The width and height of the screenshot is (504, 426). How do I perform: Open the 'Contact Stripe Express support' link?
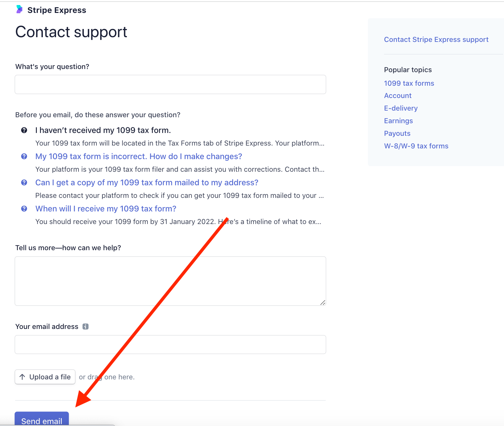[436, 39]
